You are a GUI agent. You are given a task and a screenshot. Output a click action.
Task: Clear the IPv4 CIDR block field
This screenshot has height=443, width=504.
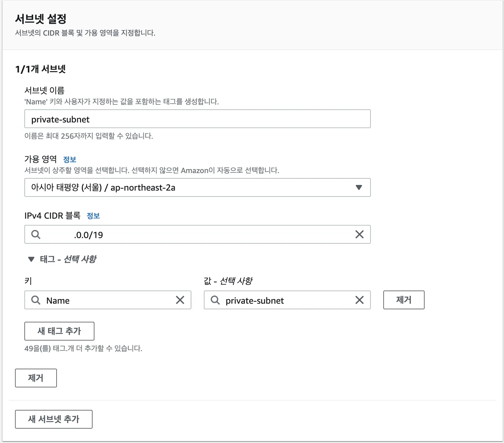pos(359,234)
